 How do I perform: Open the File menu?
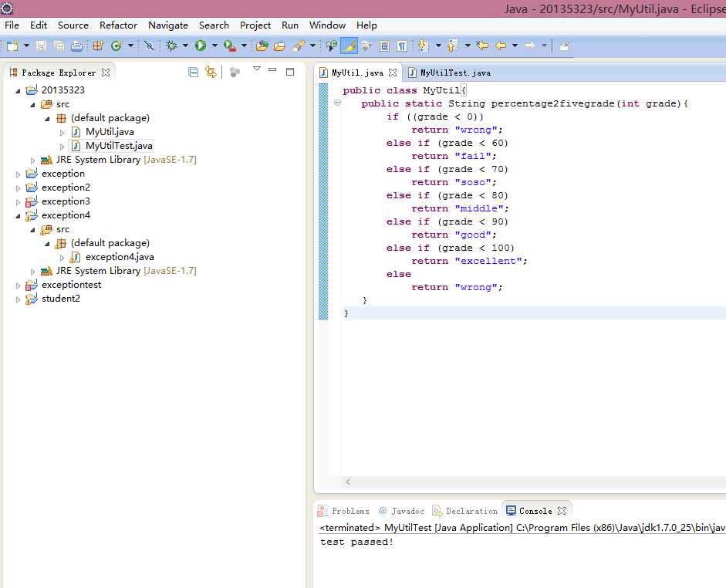pos(12,25)
